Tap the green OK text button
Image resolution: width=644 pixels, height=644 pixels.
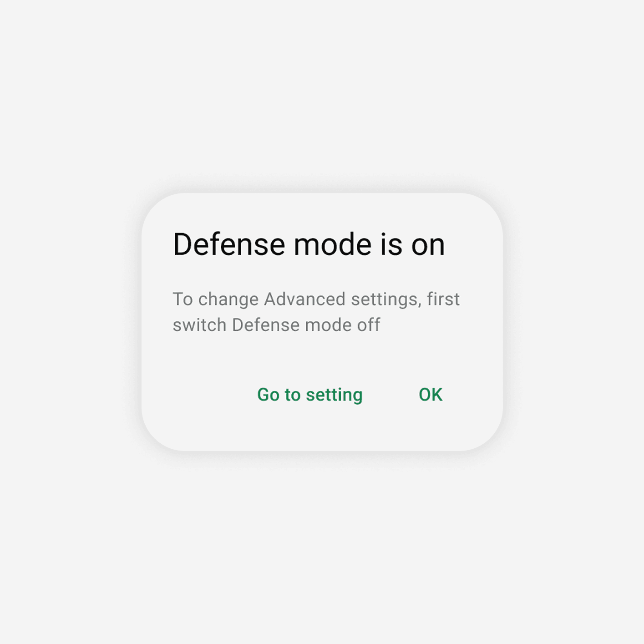point(431,395)
